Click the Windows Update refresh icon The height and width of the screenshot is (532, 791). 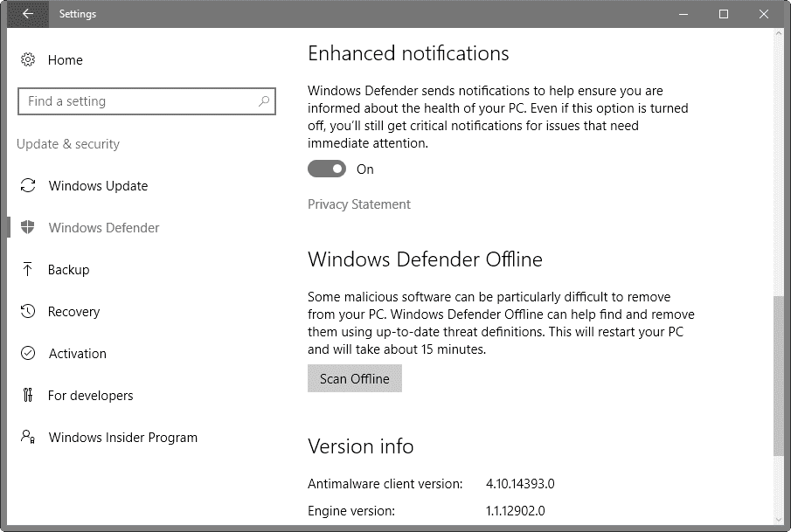pos(28,185)
